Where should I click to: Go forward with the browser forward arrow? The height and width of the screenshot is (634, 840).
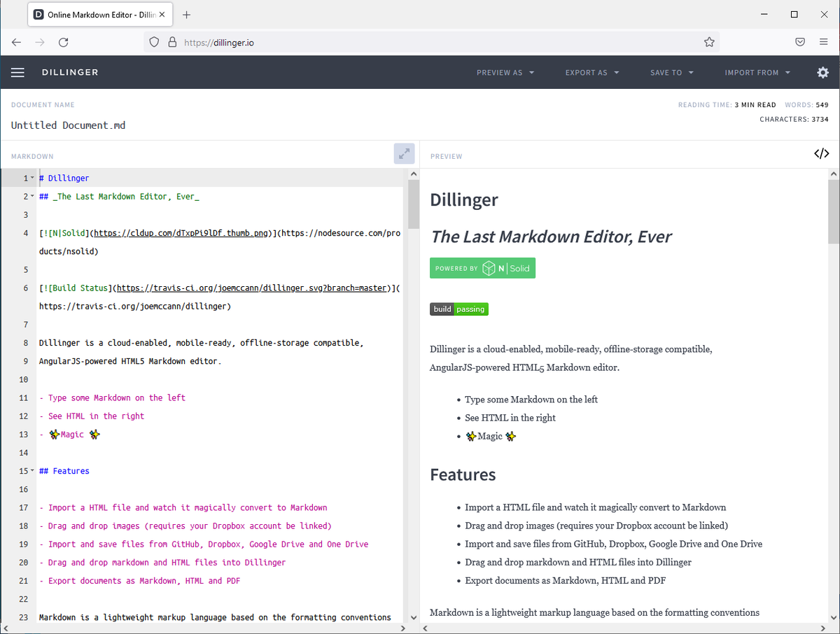click(x=40, y=42)
